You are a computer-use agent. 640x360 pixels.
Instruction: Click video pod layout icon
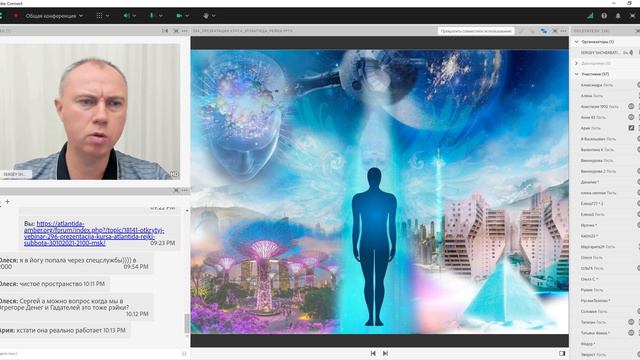[165, 31]
